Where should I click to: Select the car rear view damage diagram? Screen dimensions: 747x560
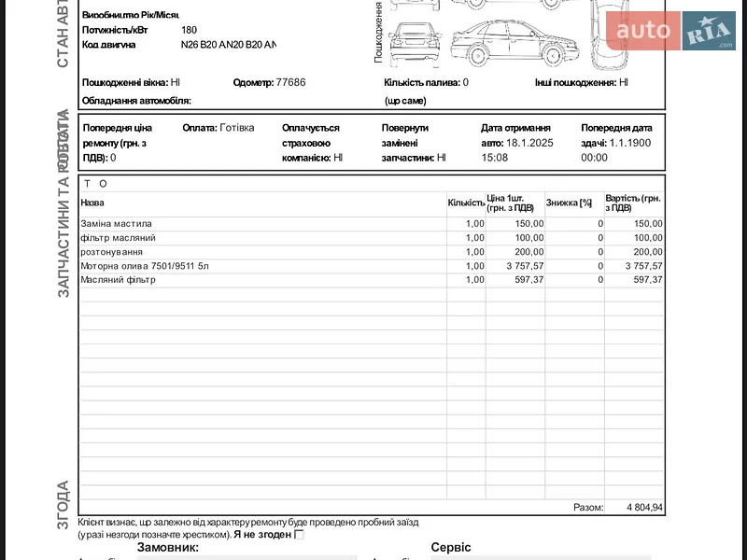click(x=415, y=45)
